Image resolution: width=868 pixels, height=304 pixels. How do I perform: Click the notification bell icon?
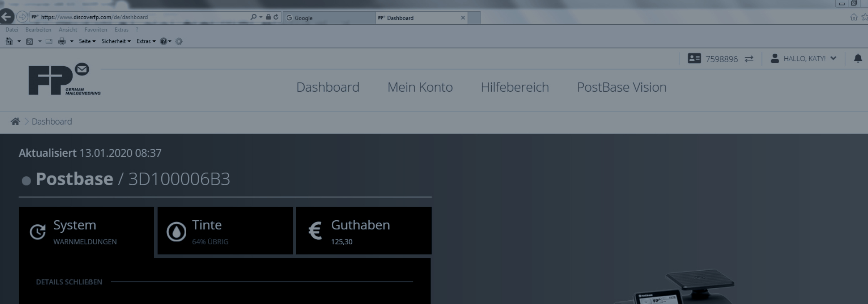click(x=858, y=58)
